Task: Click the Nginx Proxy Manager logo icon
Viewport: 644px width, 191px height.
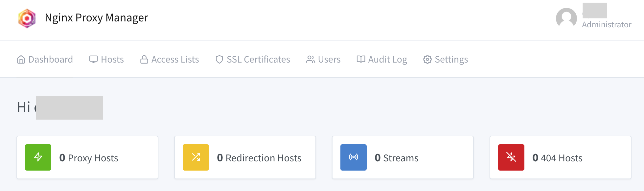Action: (x=27, y=18)
